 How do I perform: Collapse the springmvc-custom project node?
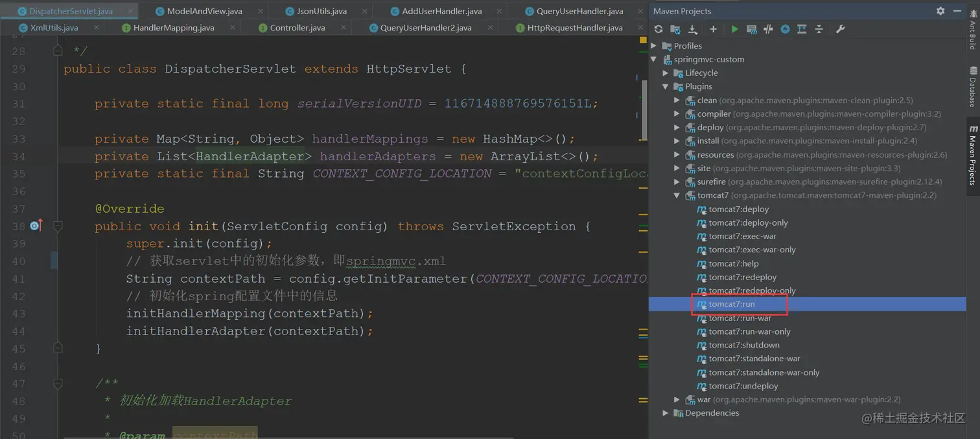(654, 60)
